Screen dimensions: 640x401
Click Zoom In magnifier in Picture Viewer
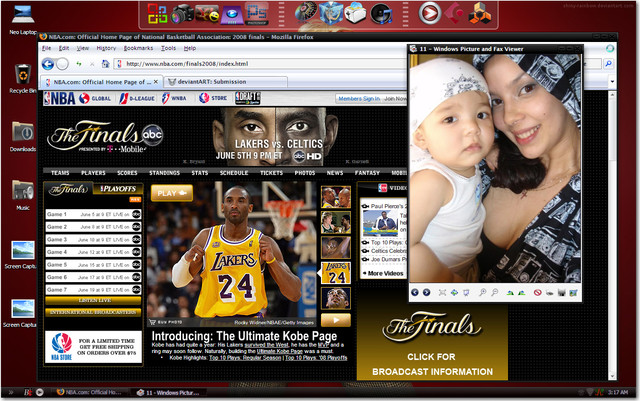(482, 292)
